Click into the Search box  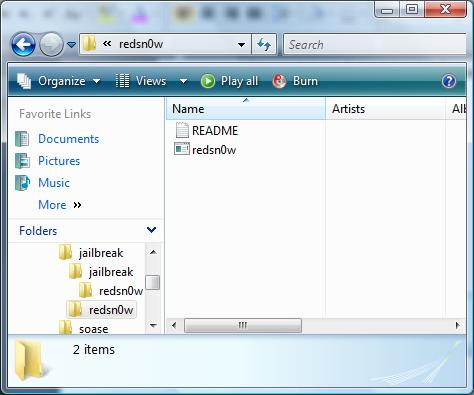[375, 44]
